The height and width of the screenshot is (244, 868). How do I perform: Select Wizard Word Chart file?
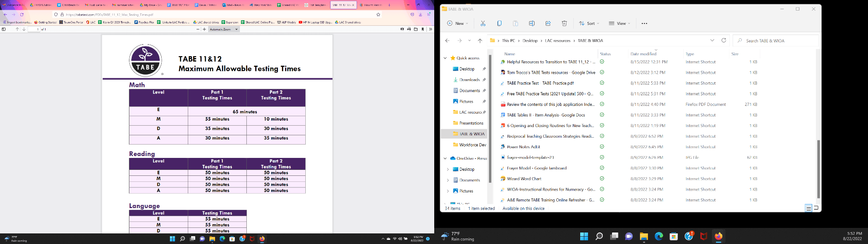point(524,179)
